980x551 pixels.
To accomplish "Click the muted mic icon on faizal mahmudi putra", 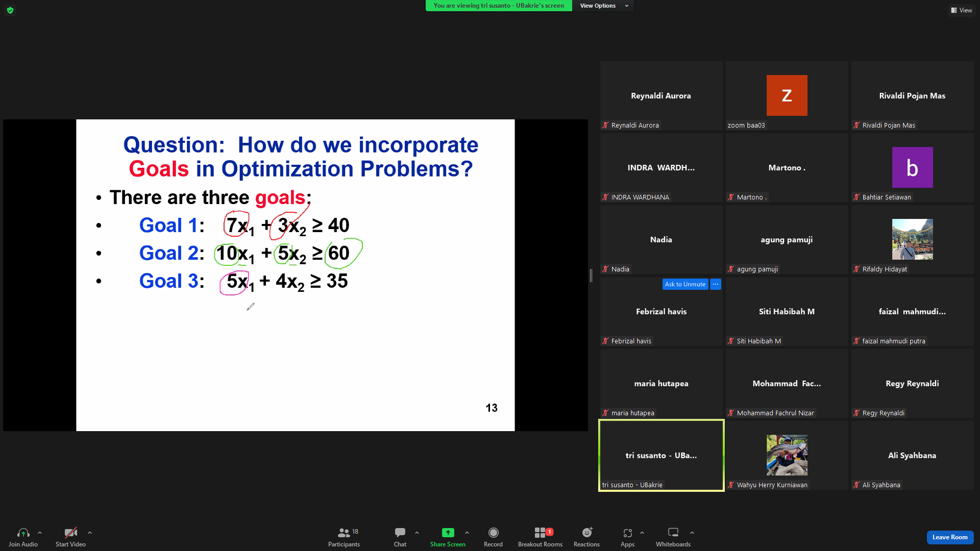I will pos(856,341).
